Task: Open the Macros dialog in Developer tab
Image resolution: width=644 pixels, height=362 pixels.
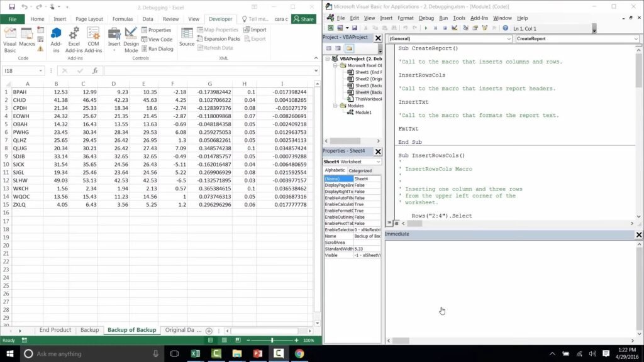Action: 26,38
